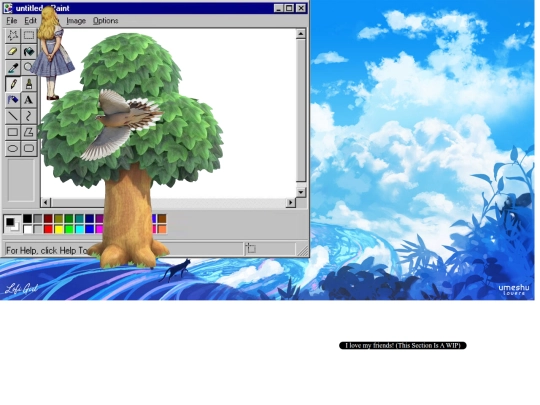The height and width of the screenshot is (405, 540).
Task: Choose the teal color swatch
Action: click(79, 218)
